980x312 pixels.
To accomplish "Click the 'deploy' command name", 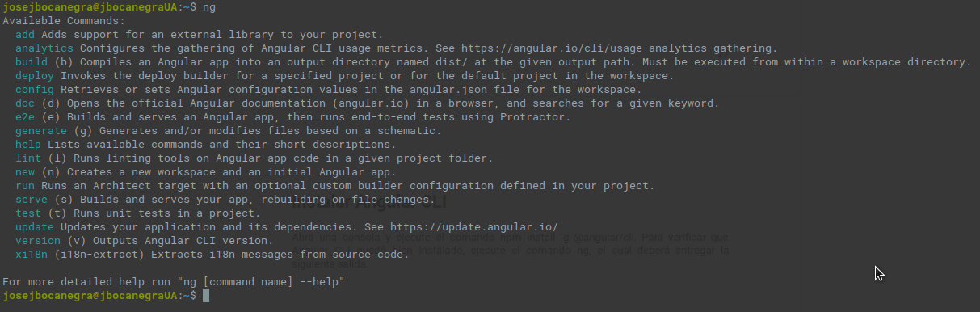I will (x=35, y=75).
